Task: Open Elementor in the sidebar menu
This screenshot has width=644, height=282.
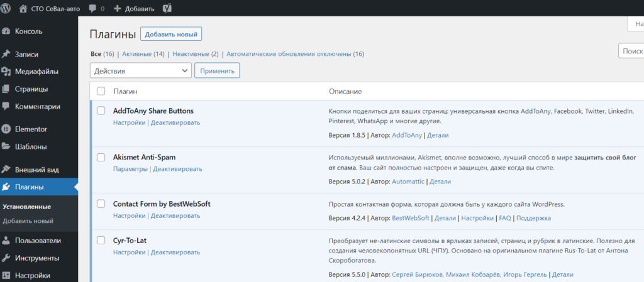Action: (31, 129)
